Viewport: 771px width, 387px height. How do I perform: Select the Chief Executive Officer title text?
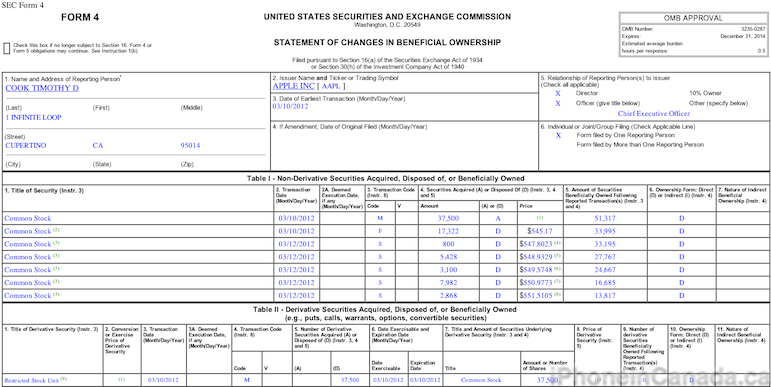coord(654,114)
